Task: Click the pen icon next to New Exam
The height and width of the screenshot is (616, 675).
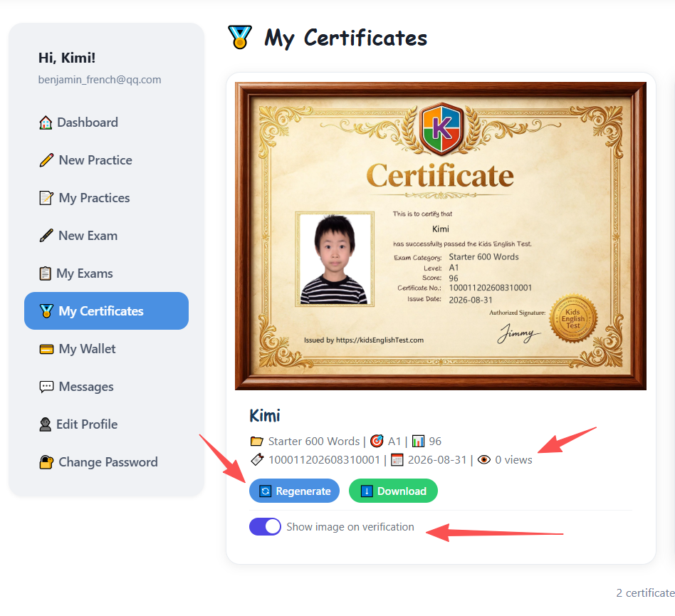Action: [x=46, y=236]
